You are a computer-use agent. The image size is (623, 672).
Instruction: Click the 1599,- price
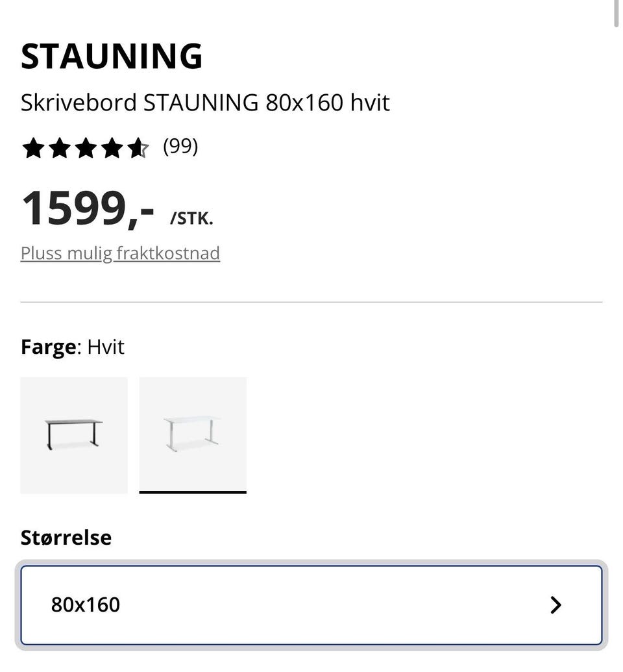(88, 209)
